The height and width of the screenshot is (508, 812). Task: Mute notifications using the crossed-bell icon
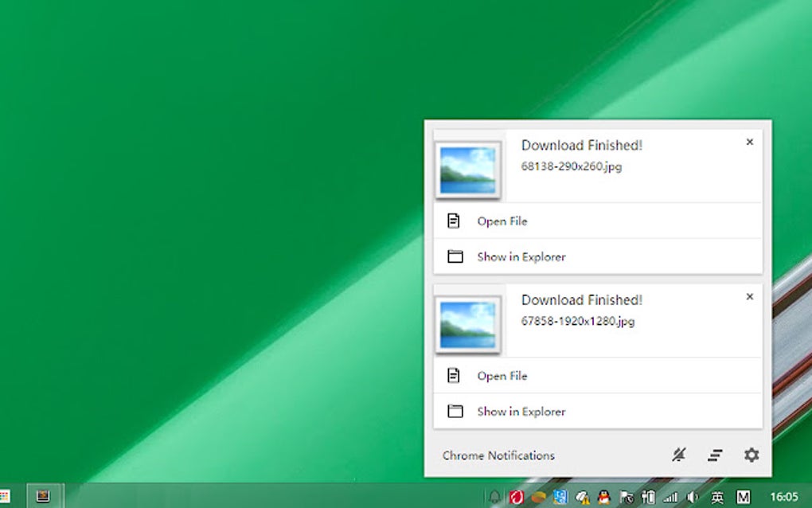pos(679,455)
